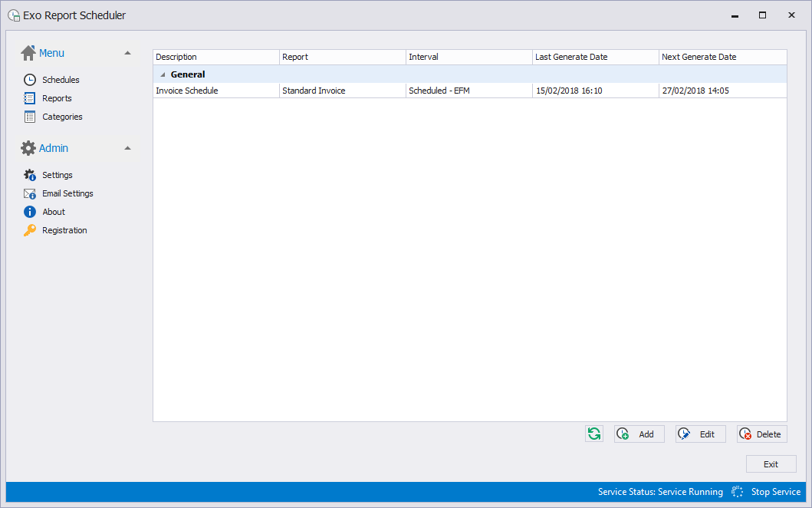The width and height of the screenshot is (812, 508).
Task: Click the Registration key icon
Action: pyautogui.click(x=30, y=230)
